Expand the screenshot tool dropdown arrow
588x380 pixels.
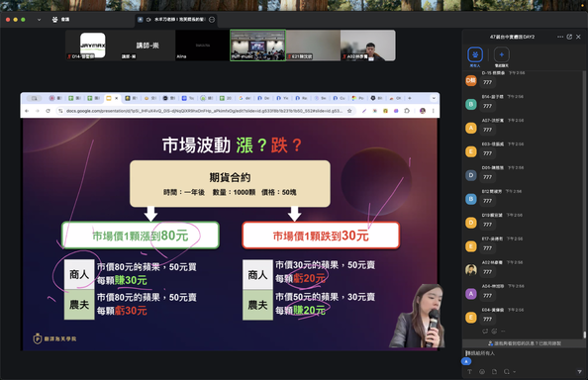click(515, 372)
